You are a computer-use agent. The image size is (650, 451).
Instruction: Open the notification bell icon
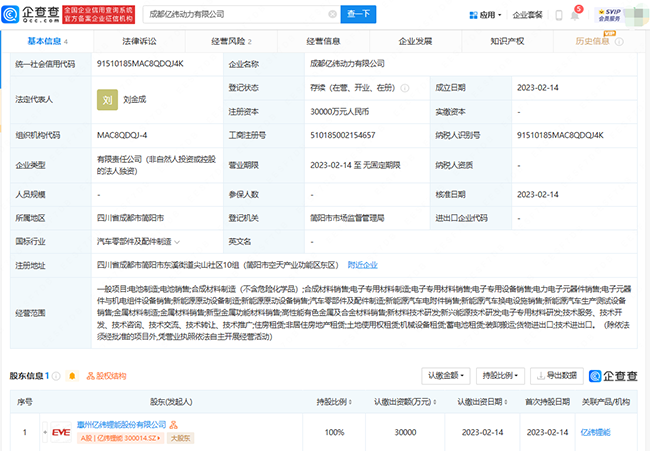(573, 15)
